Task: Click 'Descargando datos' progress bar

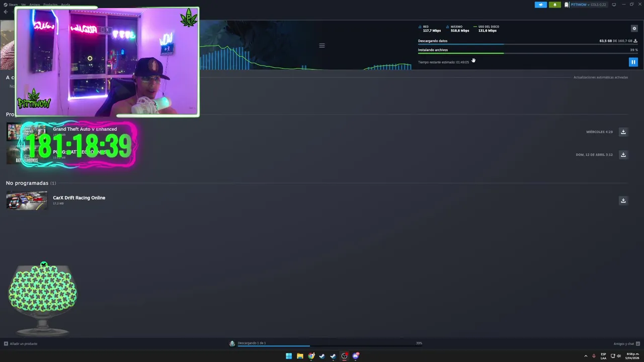Action: click(x=528, y=44)
